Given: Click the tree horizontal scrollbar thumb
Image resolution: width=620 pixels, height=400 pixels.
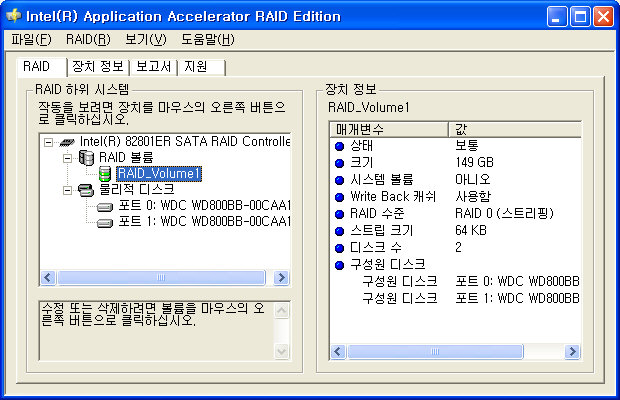Looking at the screenshot, I should (161, 277).
